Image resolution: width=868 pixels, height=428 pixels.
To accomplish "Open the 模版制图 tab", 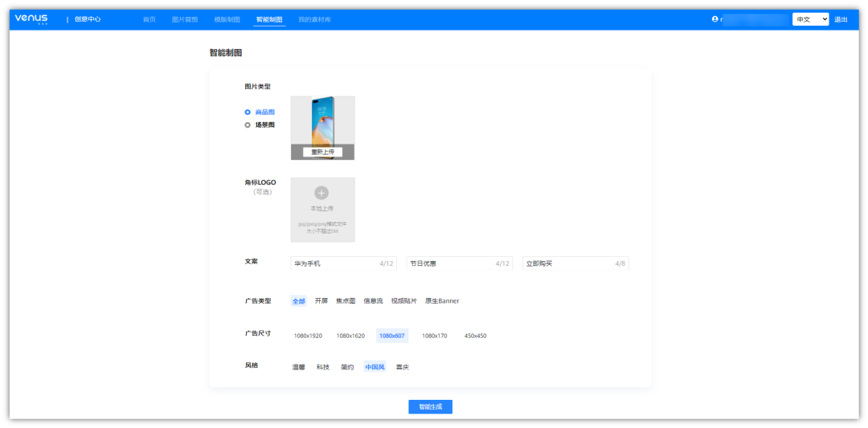I will pos(227,19).
